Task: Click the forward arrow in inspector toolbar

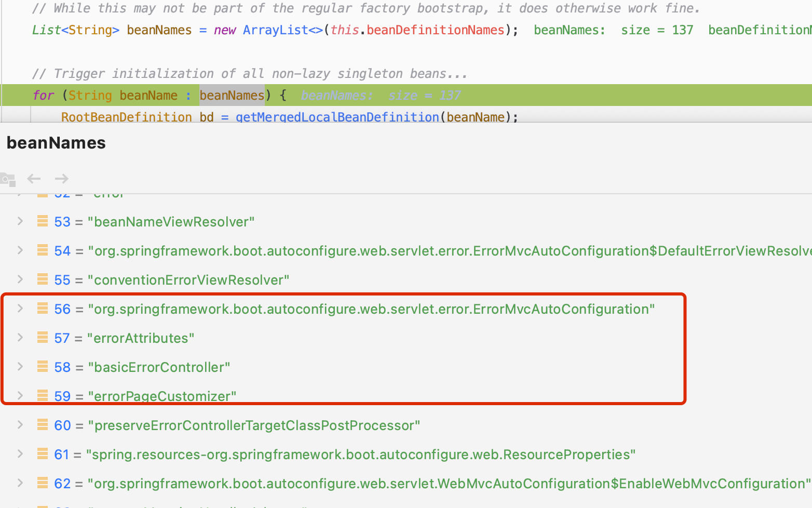Action: (62, 179)
